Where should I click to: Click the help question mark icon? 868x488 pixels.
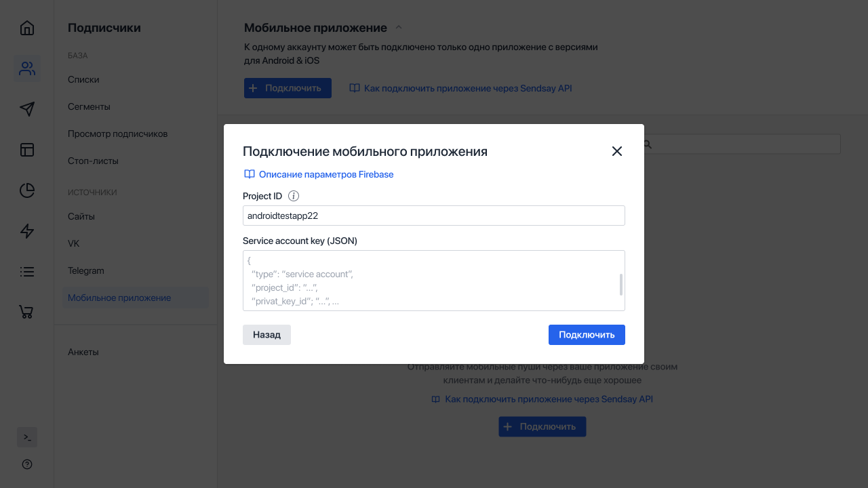coord(26,464)
